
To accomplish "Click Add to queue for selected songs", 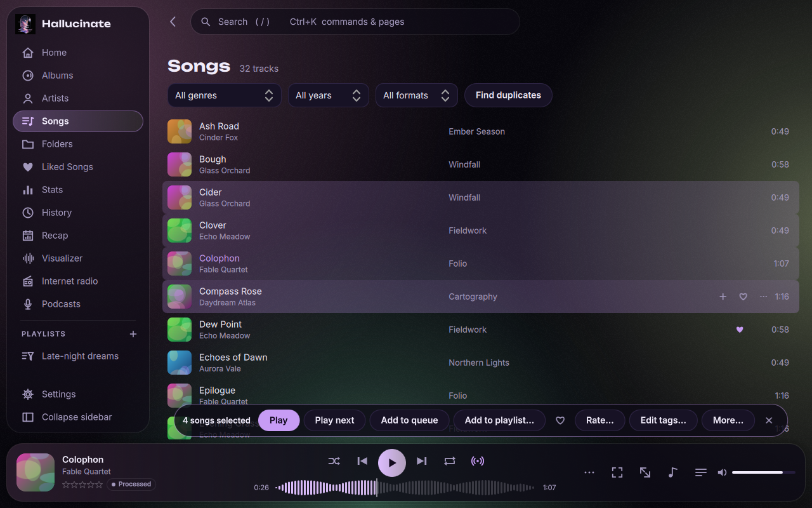I will pyautogui.click(x=409, y=420).
